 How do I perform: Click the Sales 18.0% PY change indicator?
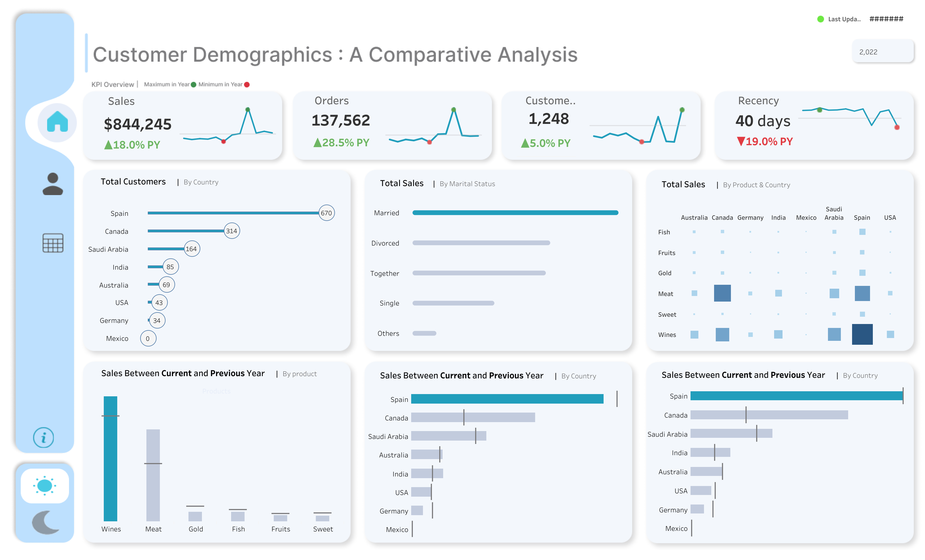click(132, 145)
